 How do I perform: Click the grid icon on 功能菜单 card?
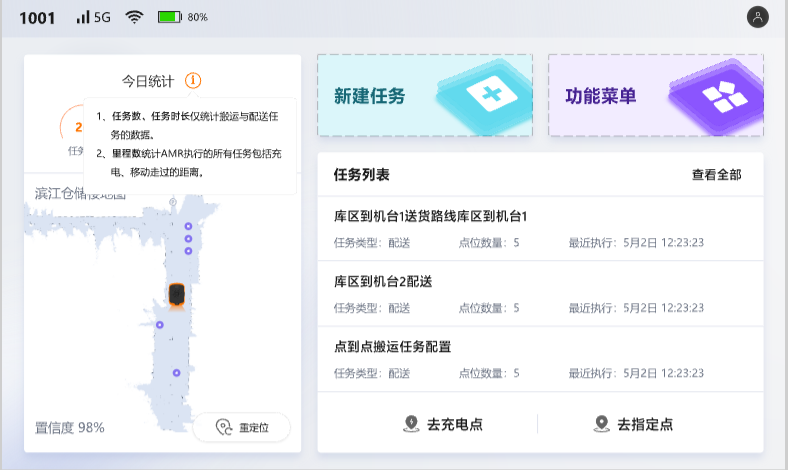tap(718, 96)
